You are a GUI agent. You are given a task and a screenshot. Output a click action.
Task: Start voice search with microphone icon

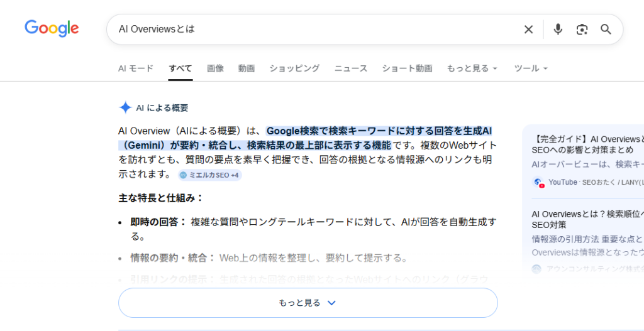(x=557, y=30)
